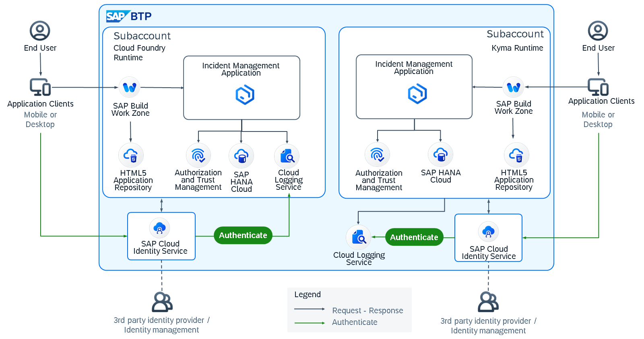Select HTML5 Application Repository icon in Cloud Foundry
The height and width of the screenshot is (339, 644).
pos(131,155)
